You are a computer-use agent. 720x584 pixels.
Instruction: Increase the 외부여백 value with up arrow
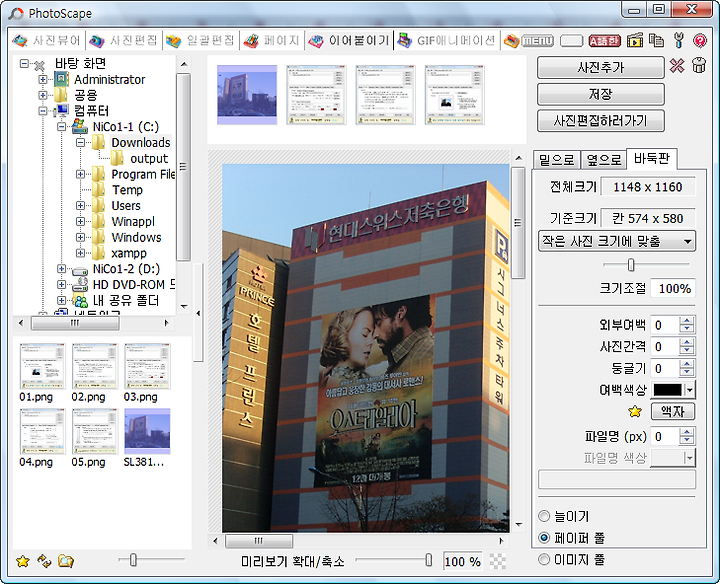tap(686, 320)
